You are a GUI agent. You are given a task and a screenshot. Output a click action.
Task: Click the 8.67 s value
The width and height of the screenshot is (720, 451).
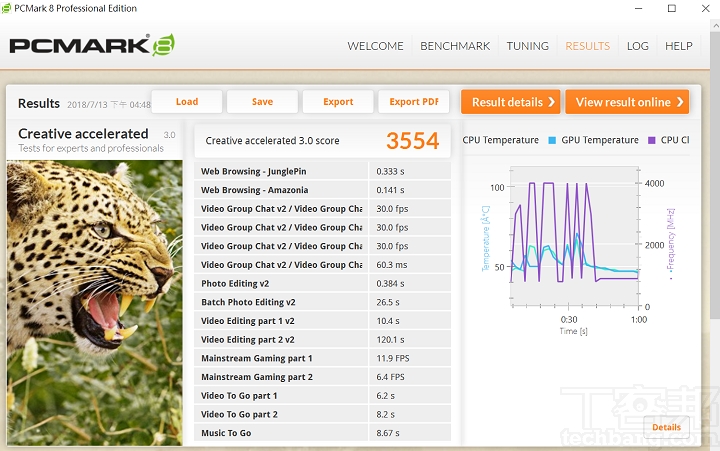click(x=388, y=433)
